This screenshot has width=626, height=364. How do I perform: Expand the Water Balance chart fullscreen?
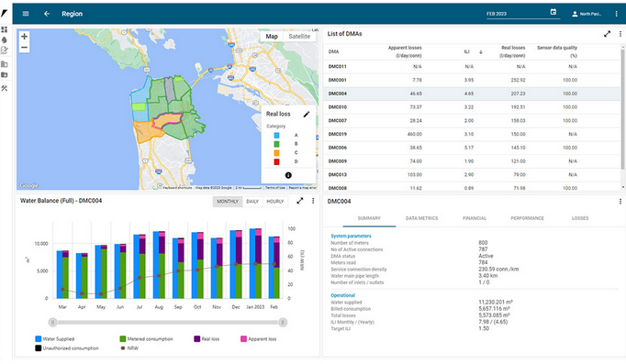click(300, 201)
